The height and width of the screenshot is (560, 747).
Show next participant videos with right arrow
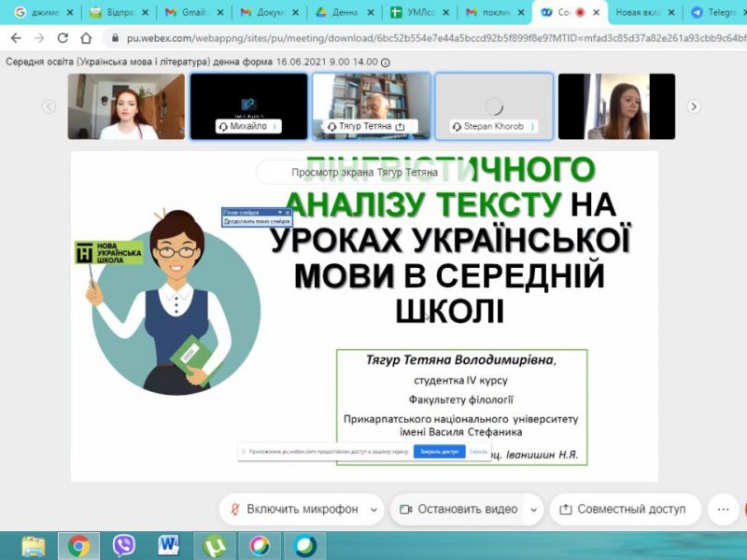[694, 106]
